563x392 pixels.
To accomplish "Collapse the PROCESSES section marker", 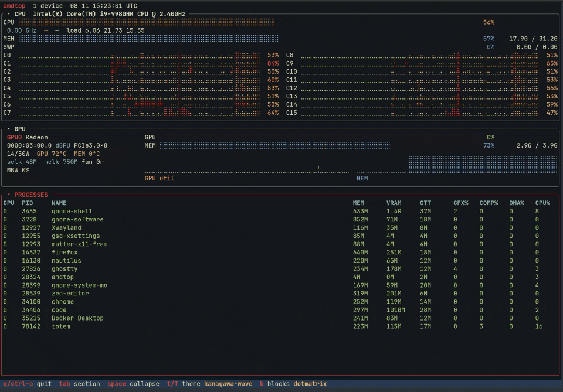I will 9,195.
